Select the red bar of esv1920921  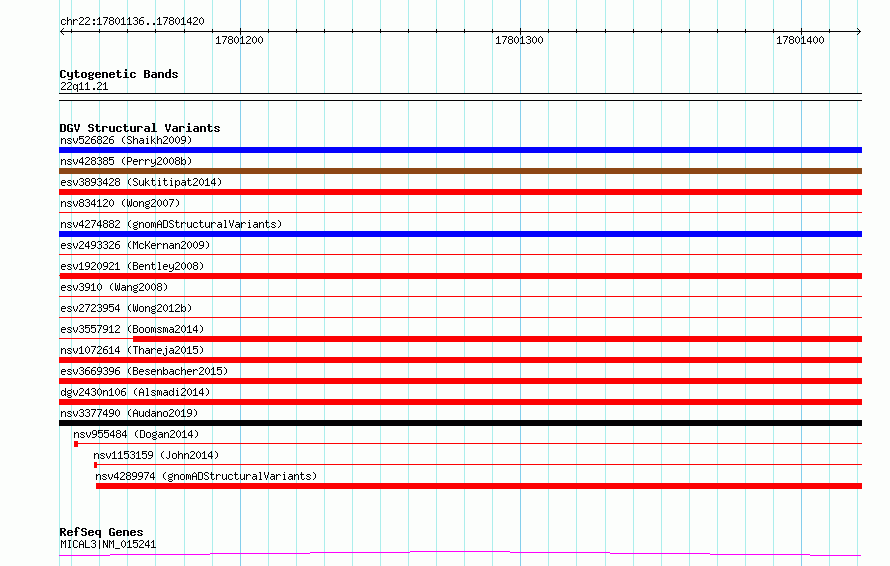click(460, 276)
